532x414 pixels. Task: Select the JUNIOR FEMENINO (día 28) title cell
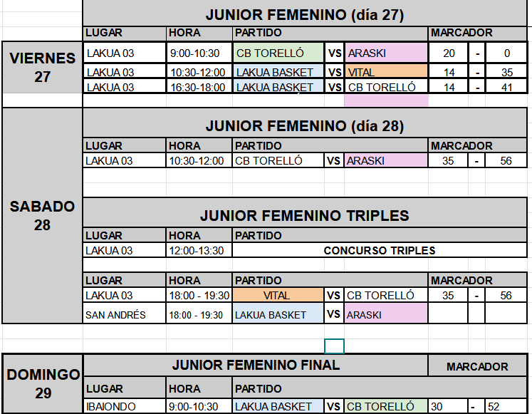coord(305,125)
